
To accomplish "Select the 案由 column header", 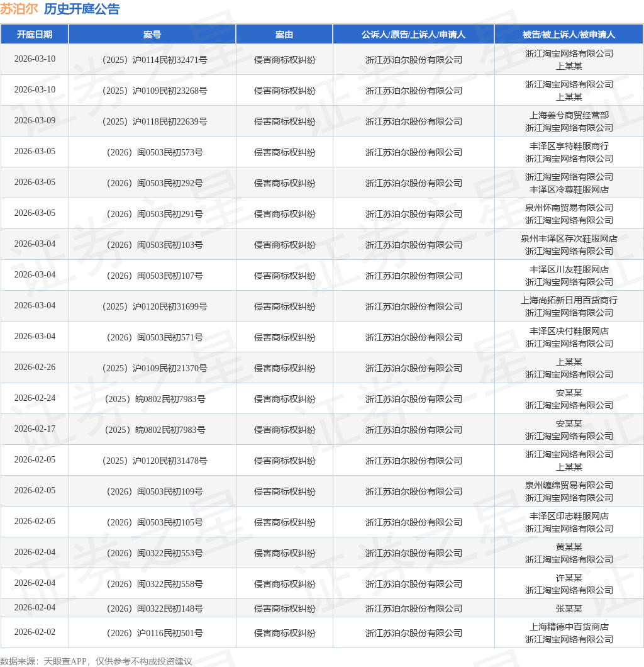I will [x=284, y=35].
